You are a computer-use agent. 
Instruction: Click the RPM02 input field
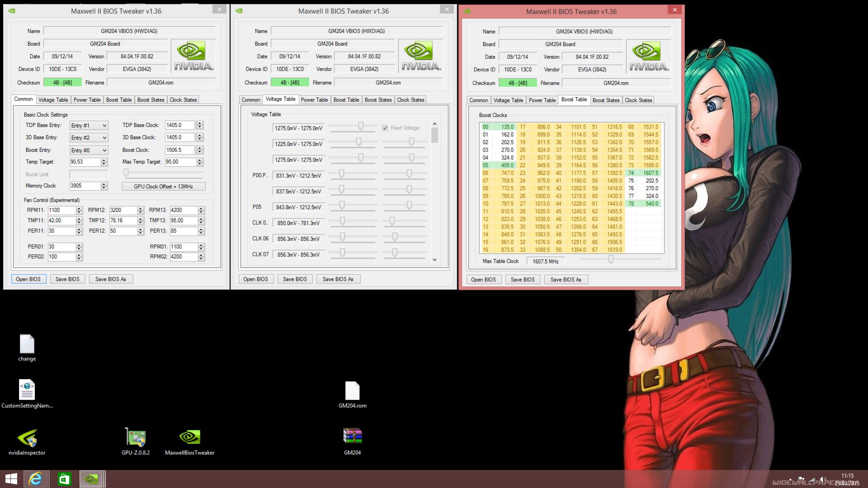(x=184, y=257)
